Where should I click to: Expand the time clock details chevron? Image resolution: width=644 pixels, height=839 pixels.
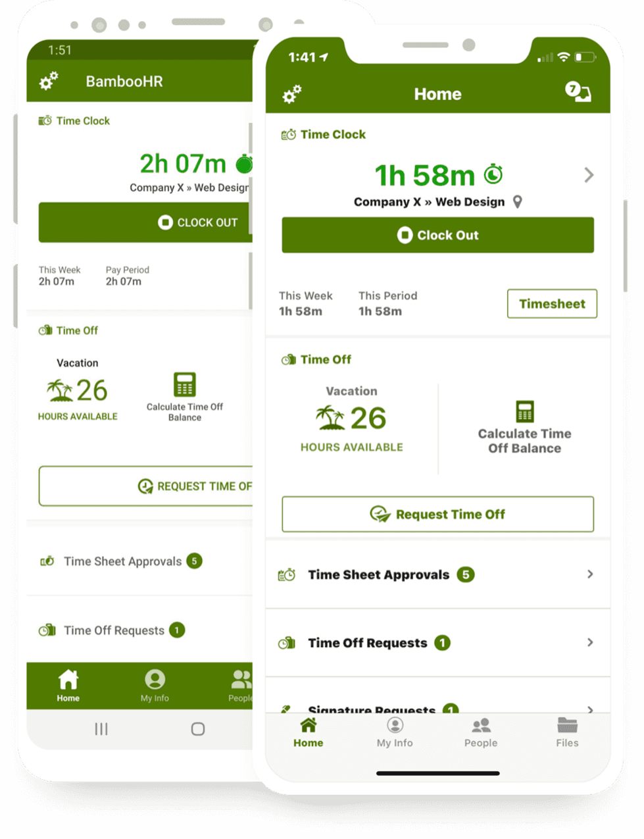589,175
